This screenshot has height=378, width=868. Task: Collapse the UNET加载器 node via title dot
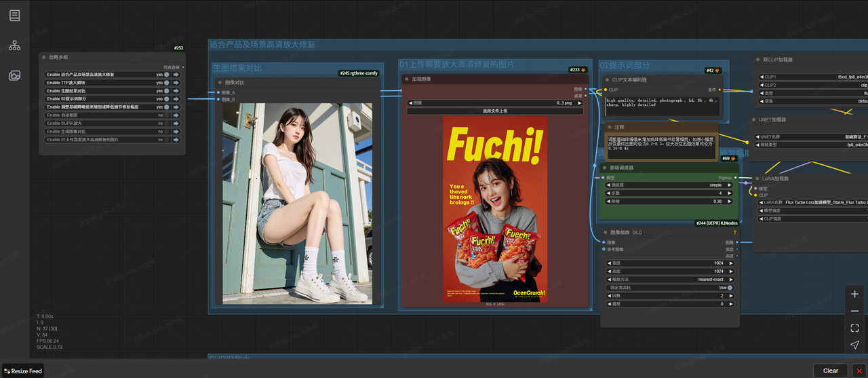(755, 119)
